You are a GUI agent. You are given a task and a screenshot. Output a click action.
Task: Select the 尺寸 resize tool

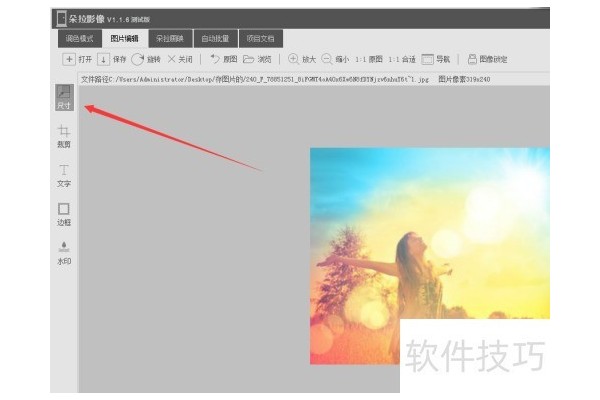coord(64,98)
